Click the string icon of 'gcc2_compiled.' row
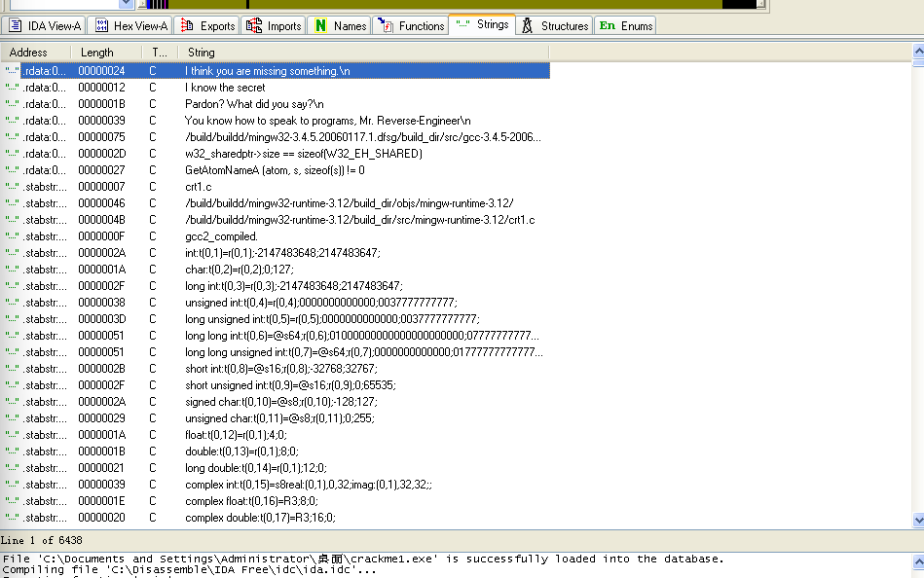The height and width of the screenshot is (578, 924). coord(12,236)
